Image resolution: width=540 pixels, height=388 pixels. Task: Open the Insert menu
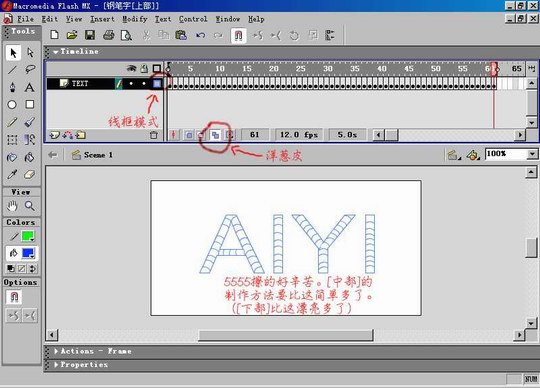102,19
